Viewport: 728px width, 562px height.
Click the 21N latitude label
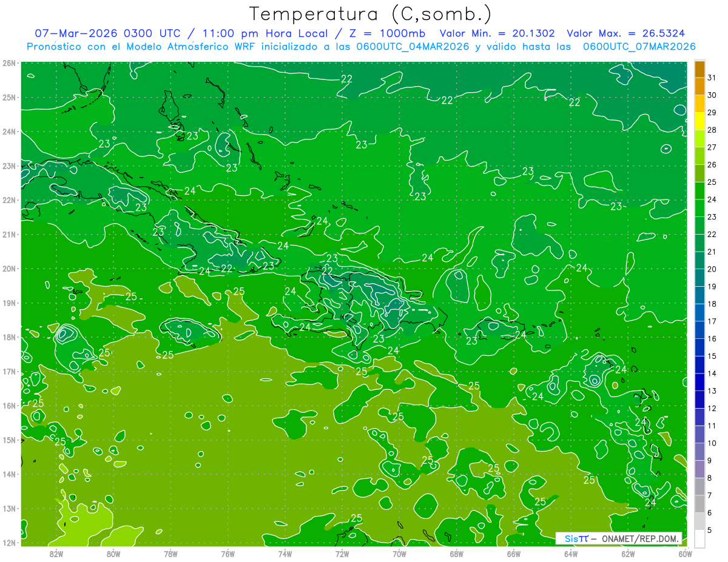click(10, 234)
